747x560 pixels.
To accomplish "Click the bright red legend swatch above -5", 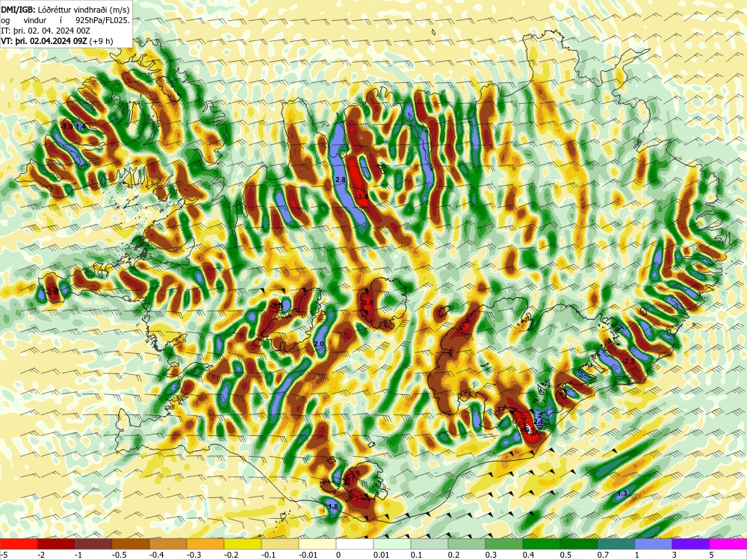I will pos(19,544).
